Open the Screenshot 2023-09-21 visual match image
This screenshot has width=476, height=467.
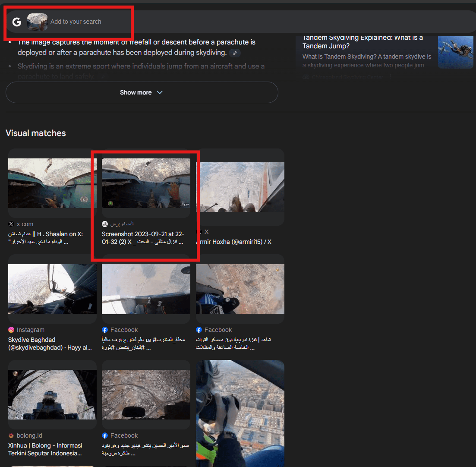pos(146,183)
